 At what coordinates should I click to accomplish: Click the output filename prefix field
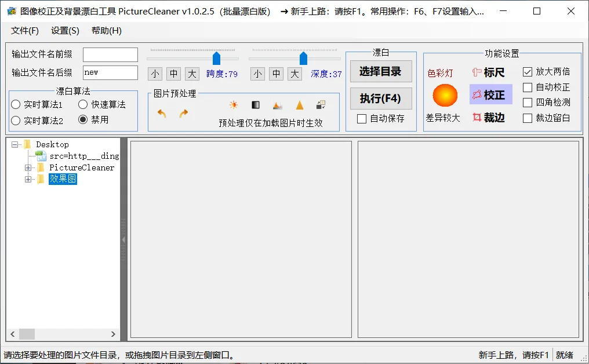click(x=110, y=54)
